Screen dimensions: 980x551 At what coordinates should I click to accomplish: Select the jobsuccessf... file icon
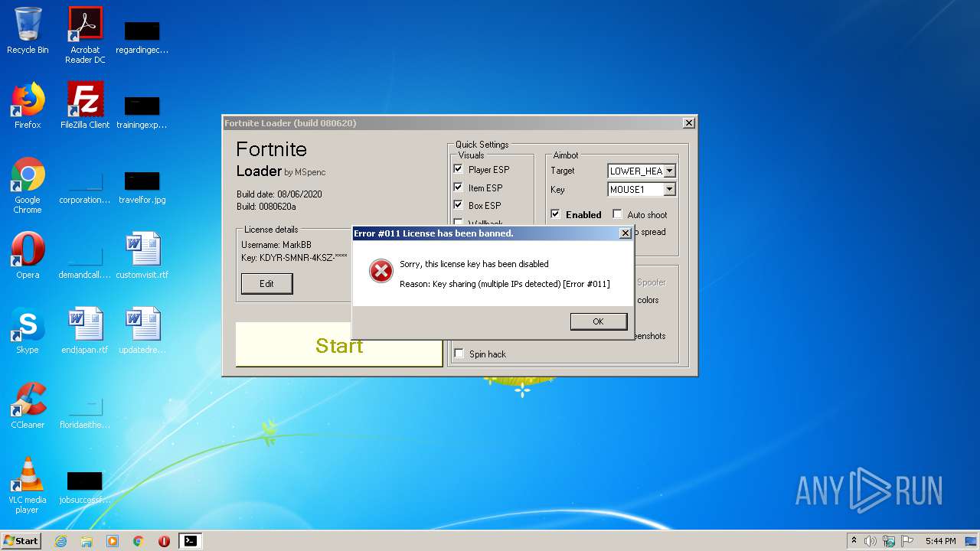pos(85,487)
